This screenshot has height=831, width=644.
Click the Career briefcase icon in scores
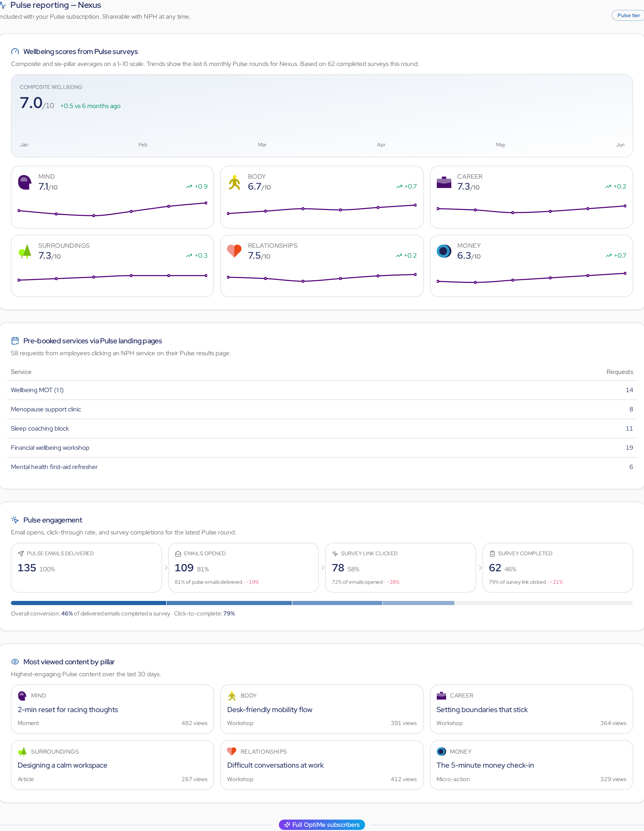click(x=444, y=182)
